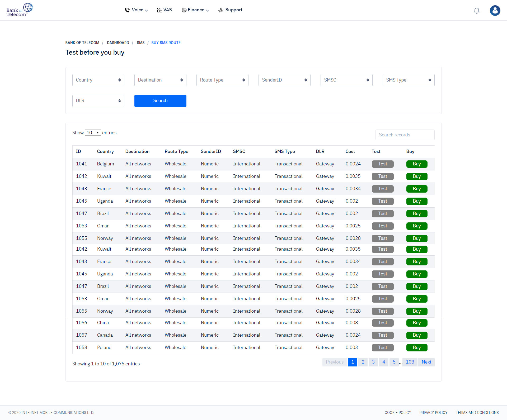
Task: Open the Support page
Action: [x=230, y=10]
